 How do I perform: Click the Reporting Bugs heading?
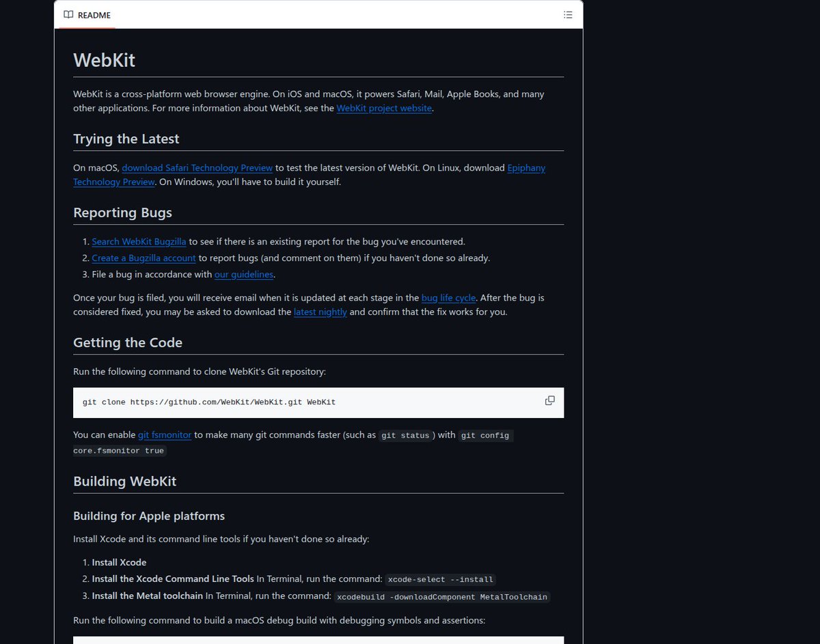123,212
